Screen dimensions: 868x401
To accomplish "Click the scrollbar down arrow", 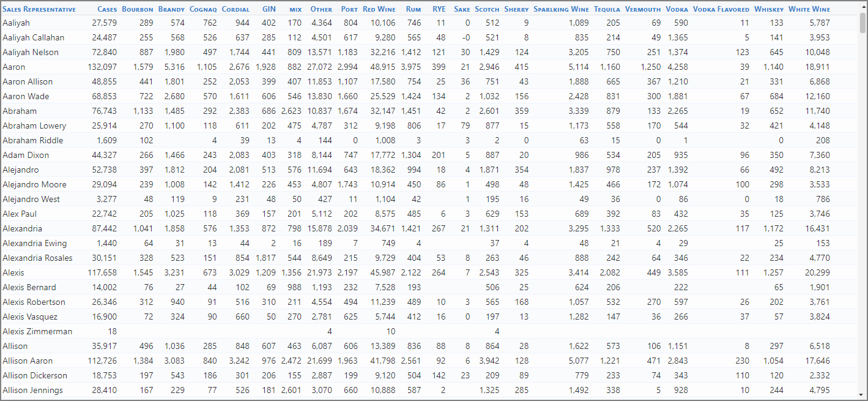I will click(862, 394).
